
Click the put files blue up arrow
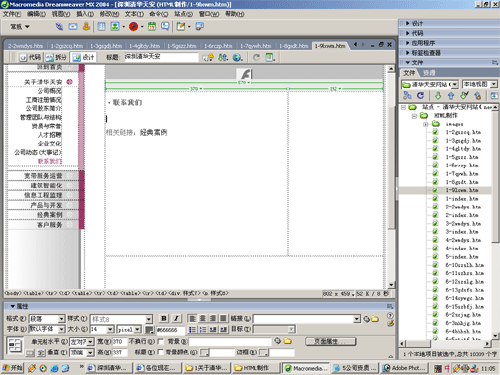click(451, 96)
